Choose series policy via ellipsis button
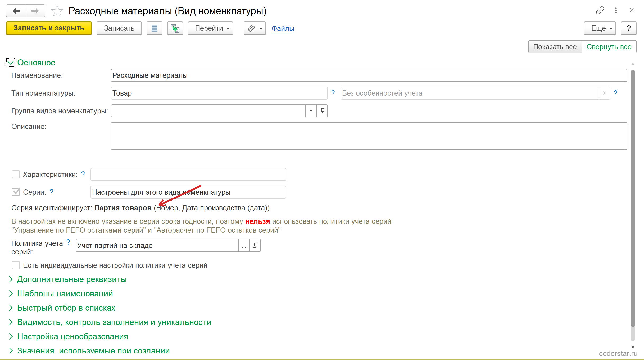The width and height of the screenshot is (644, 360). tap(244, 246)
